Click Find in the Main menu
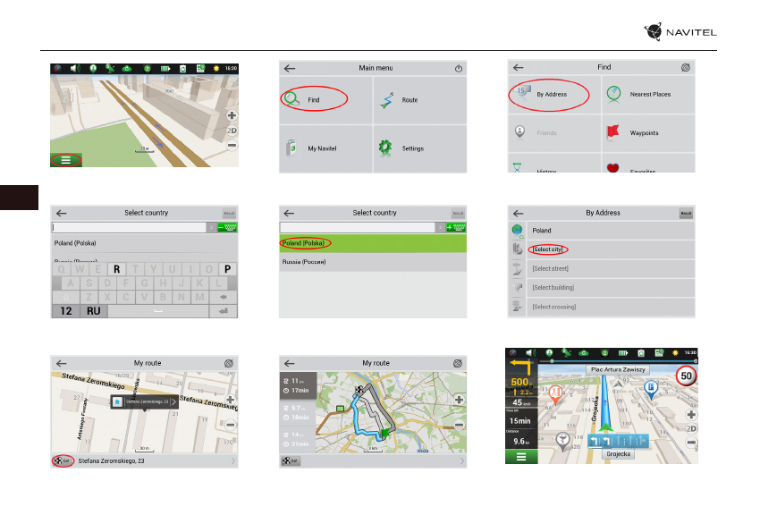This screenshot has width=760, height=532. click(x=313, y=100)
